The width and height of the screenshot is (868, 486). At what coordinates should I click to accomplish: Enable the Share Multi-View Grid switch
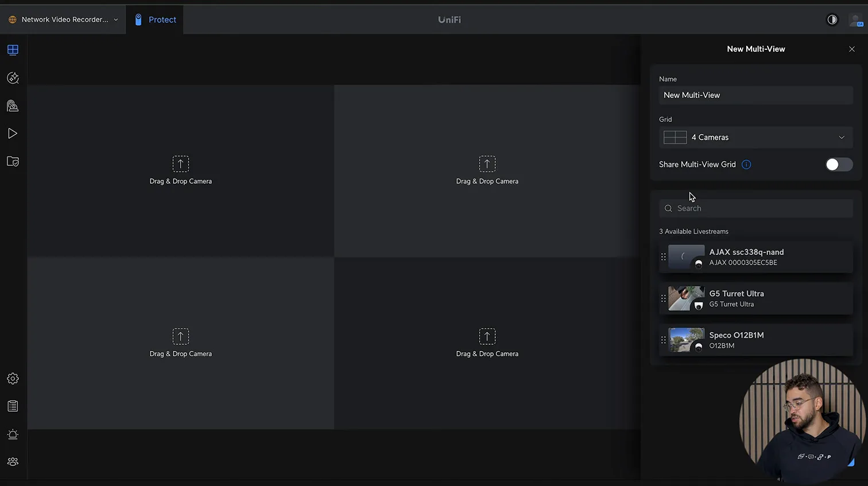[x=839, y=165]
